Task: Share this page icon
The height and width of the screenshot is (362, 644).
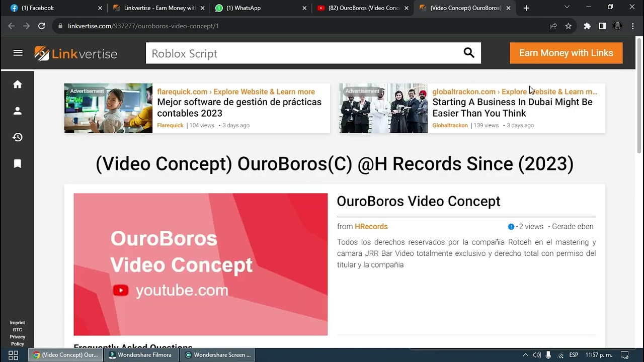Action: [x=553, y=26]
